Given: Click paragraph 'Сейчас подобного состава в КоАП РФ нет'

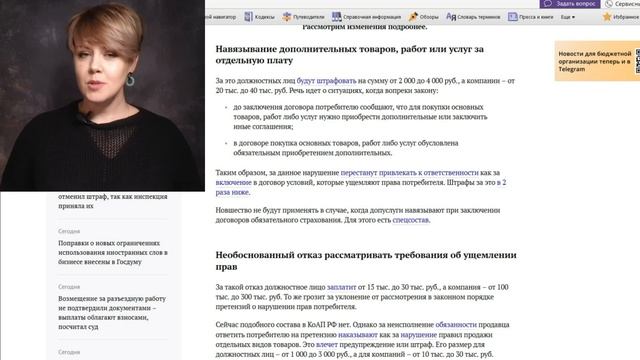Looking at the screenshot, I should [362, 340].
